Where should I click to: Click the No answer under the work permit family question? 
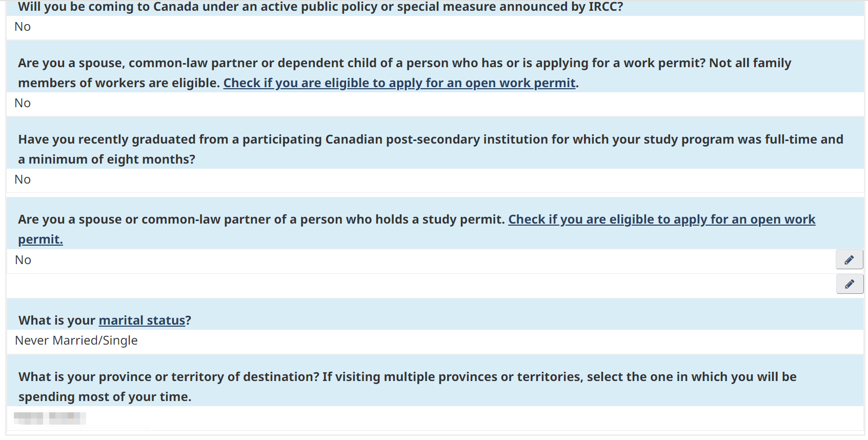pos(23,103)
